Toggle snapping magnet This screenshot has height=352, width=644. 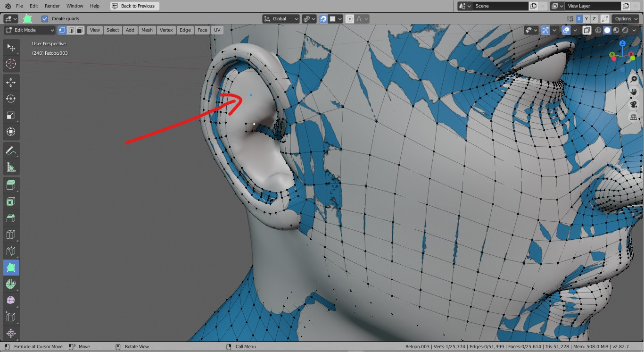(x=323, y=19)
